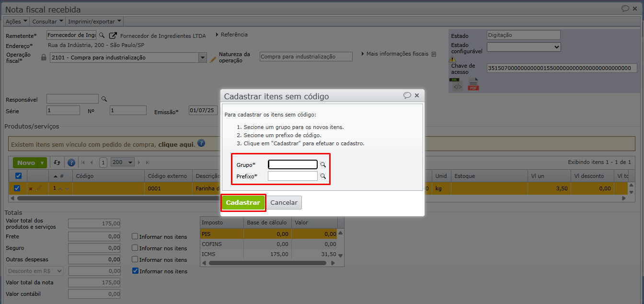644x304 pixels.
Task: Go to the previous page of items
Action: [92, 163]
